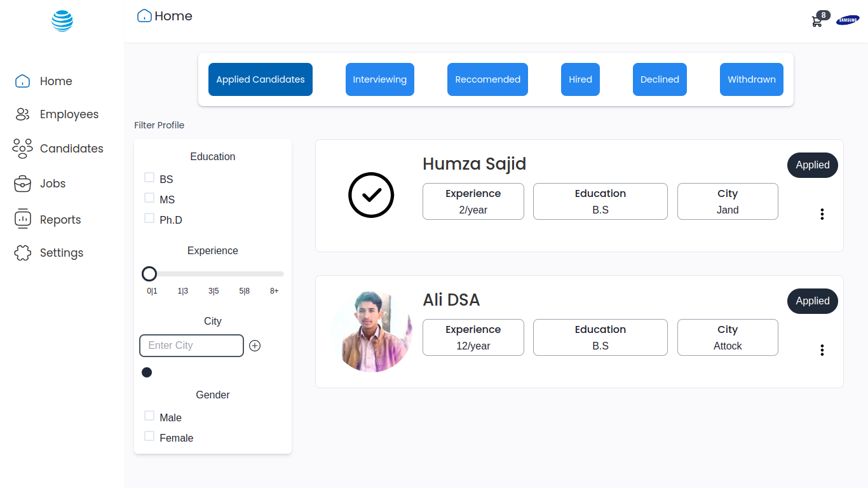Open the Candidates section icon

coord(22,149)
